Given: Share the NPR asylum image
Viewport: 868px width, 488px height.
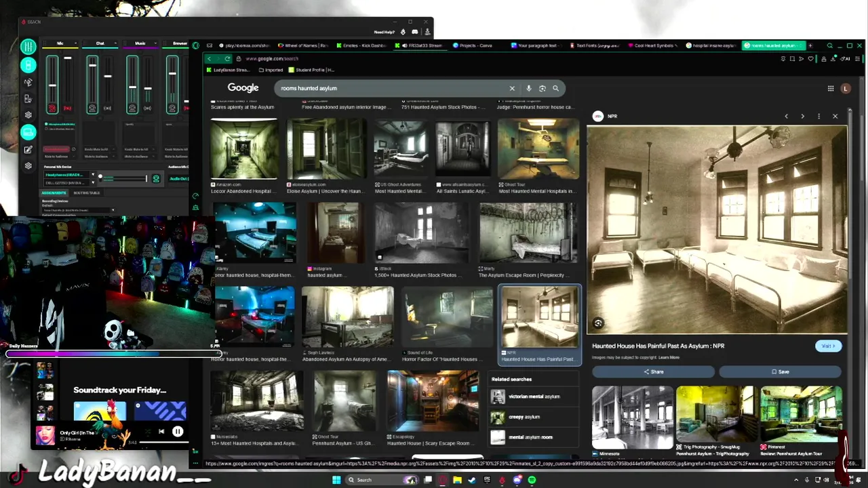Looking at the screenshot, I should 654,371.
